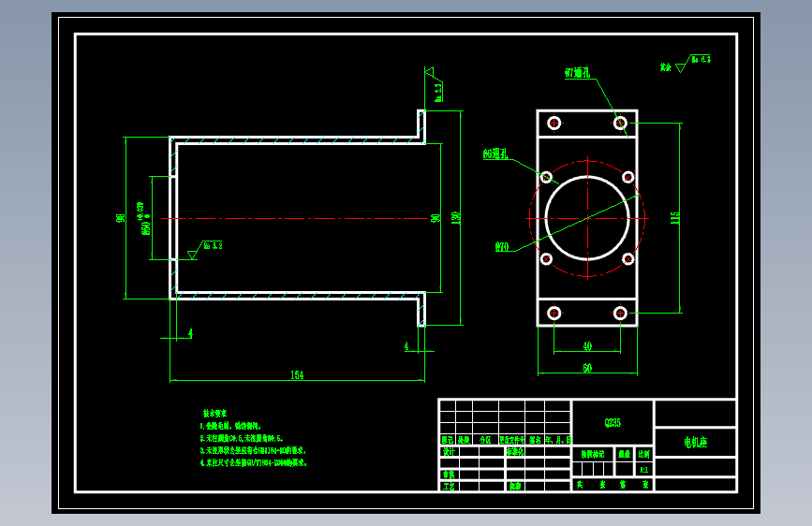Select the 标准化 title block label
This screenshot has width=812, height=526.
pos(515,451)
